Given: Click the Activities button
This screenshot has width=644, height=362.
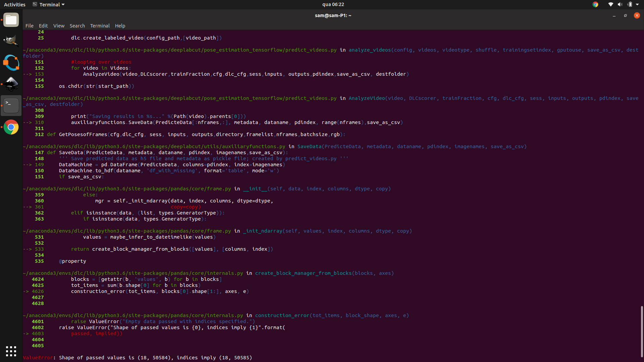Looking at the screenshot, I should pos(15,4).
